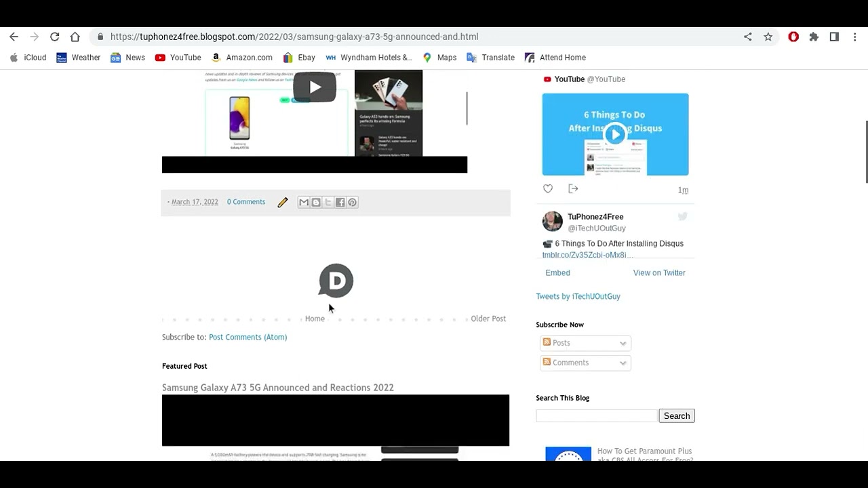Open Maps bookmark
The height and width of the screenshot is (488, 868).
click(439, 58)
